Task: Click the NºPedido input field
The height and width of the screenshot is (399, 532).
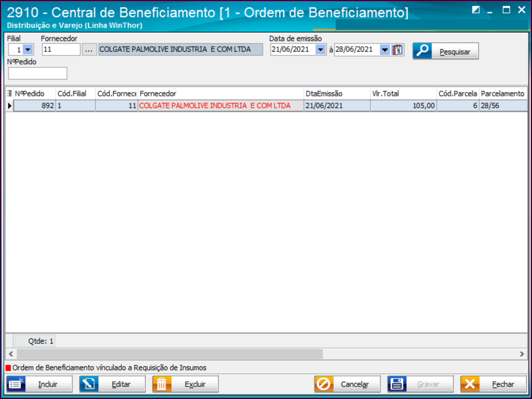Action: click(38, 73)
